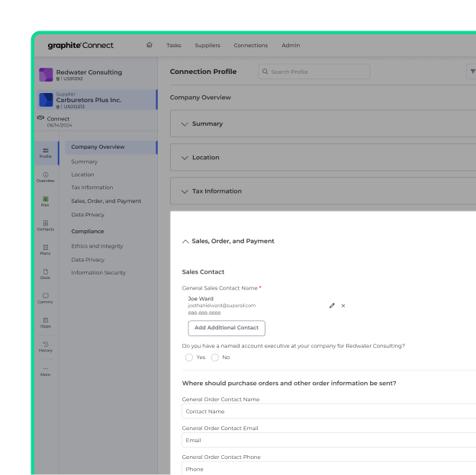This screenshot has height=475, width=476.
Task: Click the Connect handshake icon
Action: point(40,117)
